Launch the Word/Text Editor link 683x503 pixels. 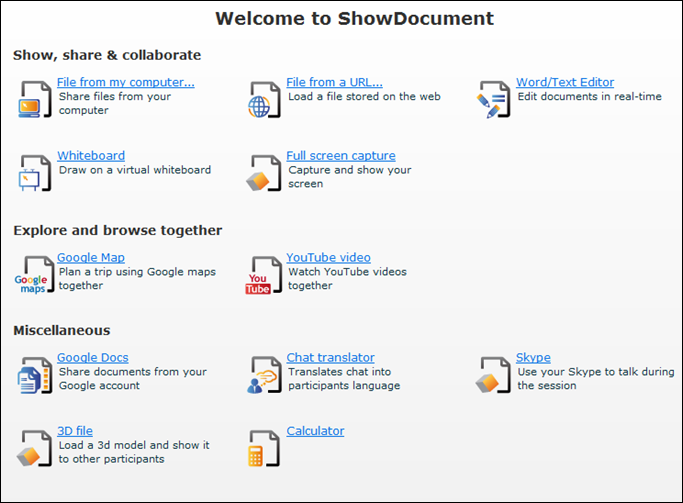click(x=565, y=82)
